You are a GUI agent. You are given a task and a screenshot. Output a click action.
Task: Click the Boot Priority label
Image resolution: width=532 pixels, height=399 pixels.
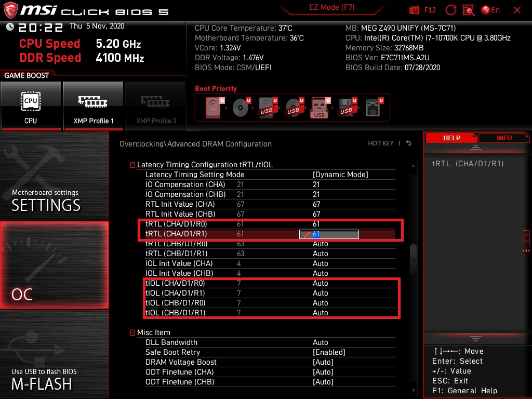point(216,88)
